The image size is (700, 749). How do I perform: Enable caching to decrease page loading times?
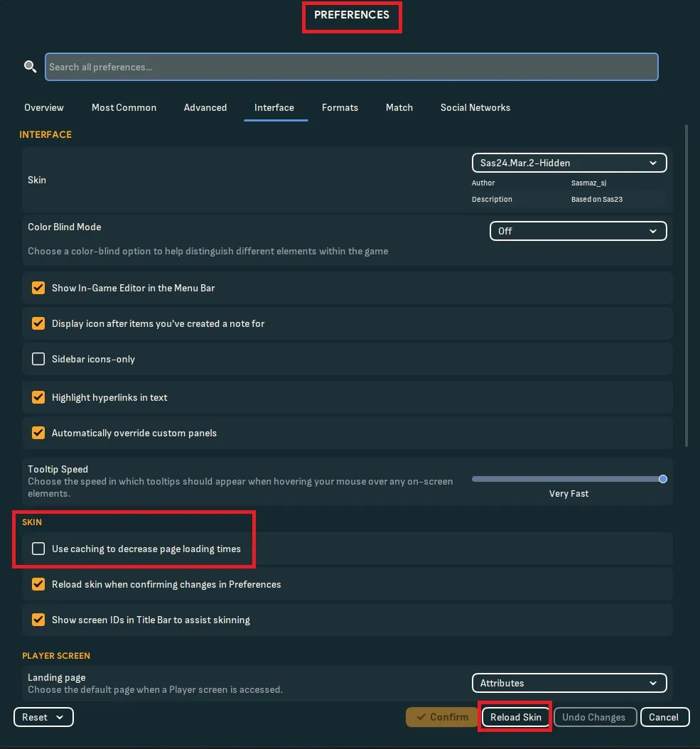[x=38, y=549]
